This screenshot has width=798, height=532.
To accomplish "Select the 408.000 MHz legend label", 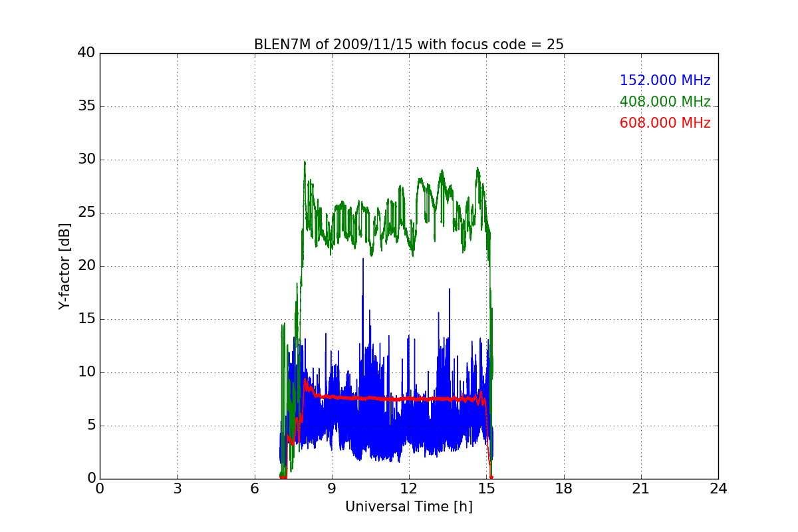I will pos(665,102).
